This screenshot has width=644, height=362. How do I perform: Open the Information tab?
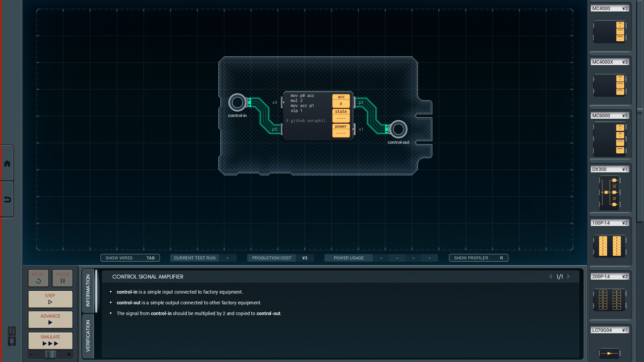click(88, 290)
